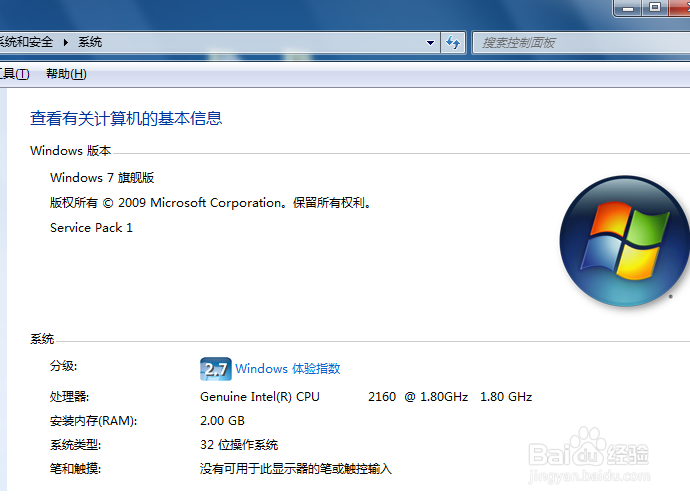Click the processor value Genuine Intel(R) CPU
The width and height of the screenshot is (690, 500).
[x=260, y=397]
